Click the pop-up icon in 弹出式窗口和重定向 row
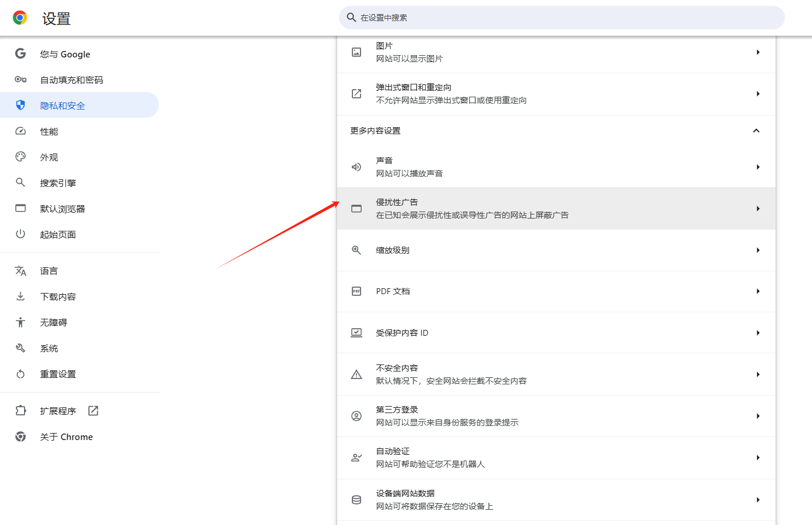 click(356, 94)
